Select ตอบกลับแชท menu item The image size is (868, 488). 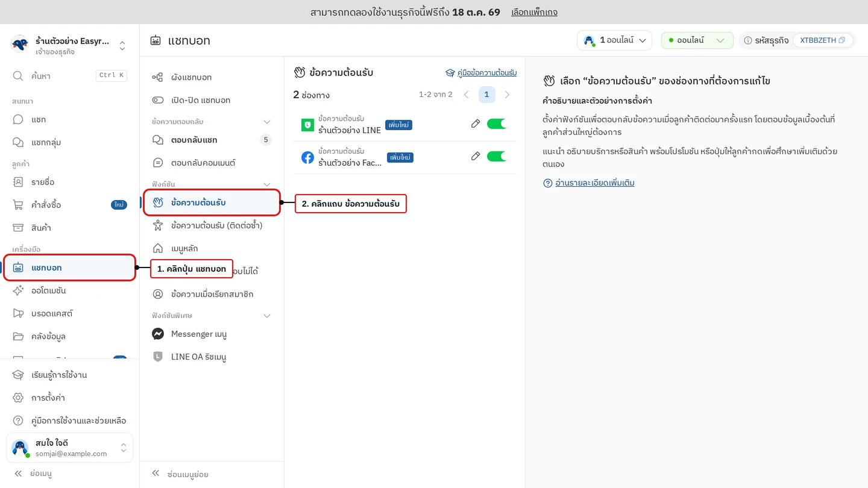(212, 140)
